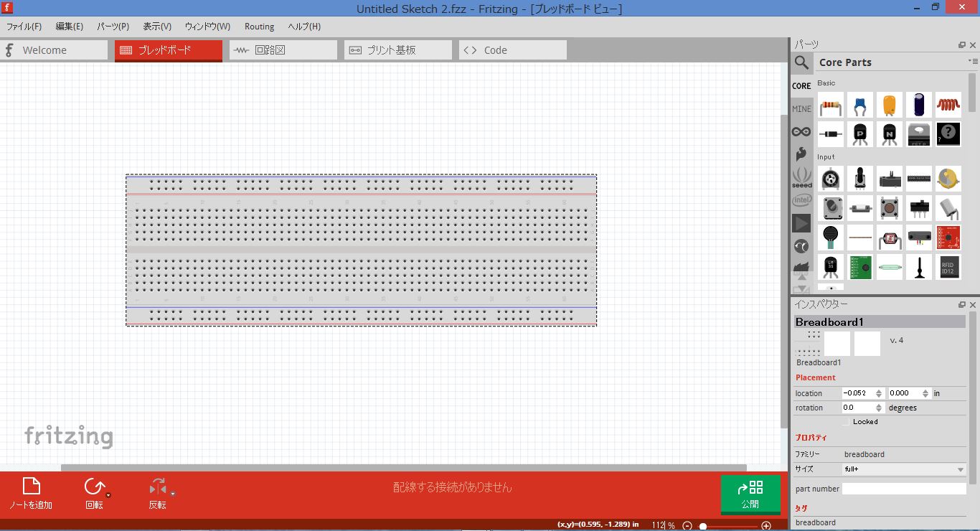The image size is (980, 531).
Task: Open the parts search magnifier
Action: (801, 62)
